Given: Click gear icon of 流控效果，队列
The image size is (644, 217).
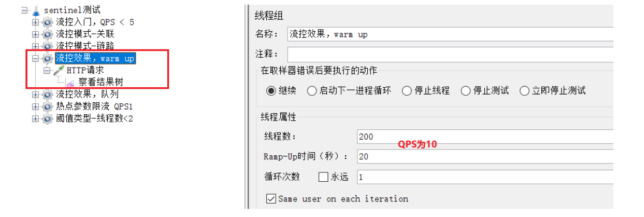Looking at the screenshot, I should [x=48, y=95].
